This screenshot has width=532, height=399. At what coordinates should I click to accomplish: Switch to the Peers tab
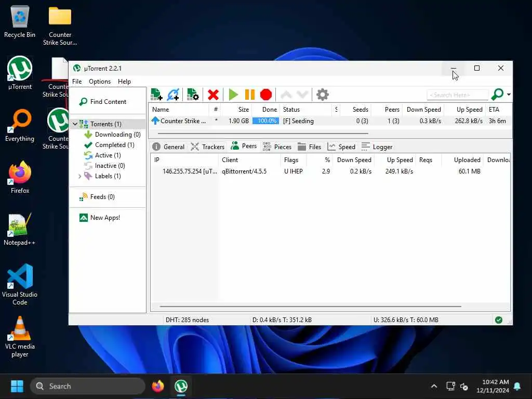click(x=244, y=146)
